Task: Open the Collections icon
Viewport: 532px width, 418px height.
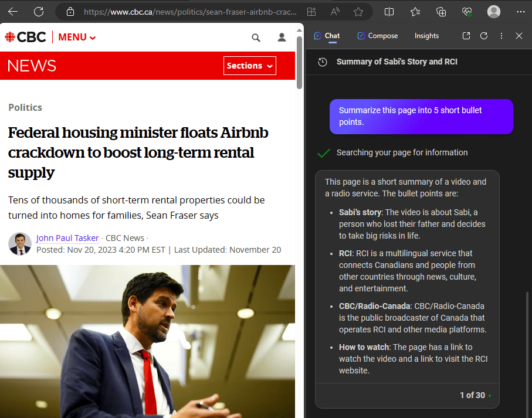Action: click(x=441, y=12)
